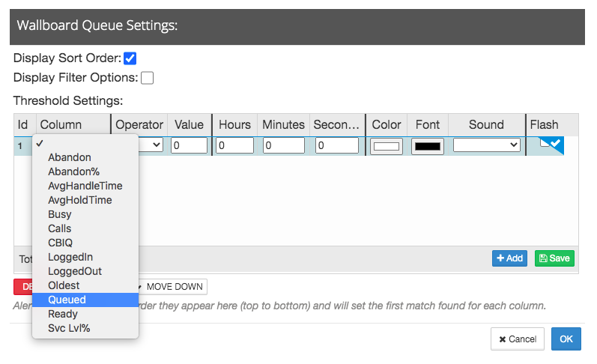Select Ready from the column list
This screenshot has width=597, height=364.
[x=85, y=314]
